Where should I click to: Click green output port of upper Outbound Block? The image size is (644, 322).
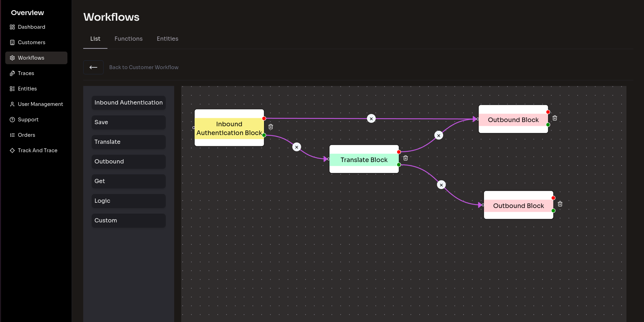point(548,125)
